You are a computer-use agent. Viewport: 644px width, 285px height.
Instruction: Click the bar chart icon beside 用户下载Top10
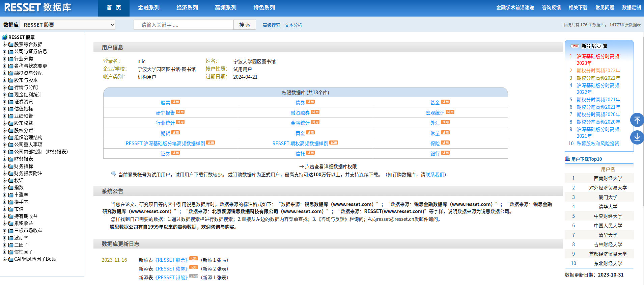[567, 159]
